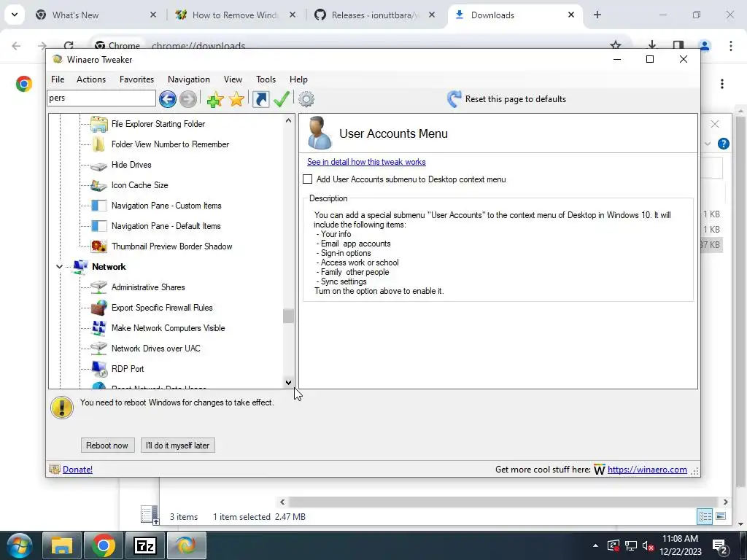
Task: Click the Navigation Pane - Custom Items icon
Action: [99, 206]
